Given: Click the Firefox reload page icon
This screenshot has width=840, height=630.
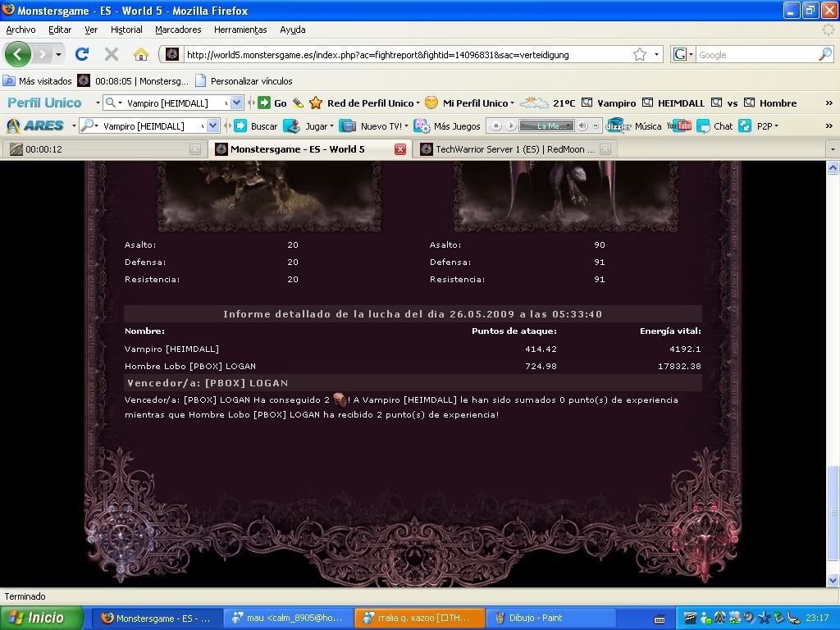Looking at the screenshot, I should pos(81,54).
